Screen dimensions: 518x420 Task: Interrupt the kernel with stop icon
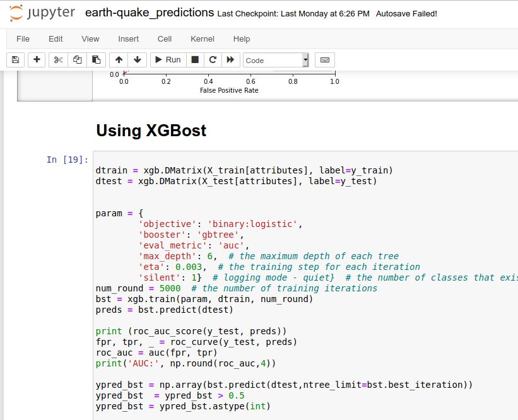(195, 60)
